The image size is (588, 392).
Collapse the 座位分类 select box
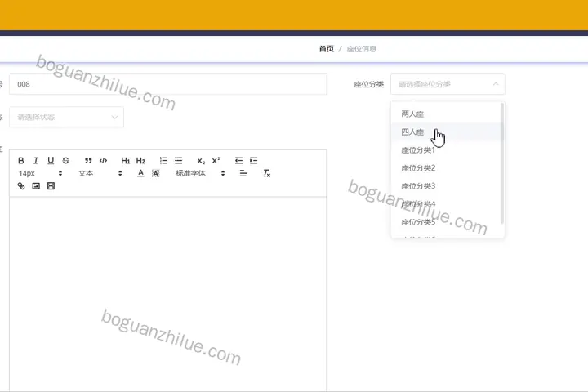(448, 84)
